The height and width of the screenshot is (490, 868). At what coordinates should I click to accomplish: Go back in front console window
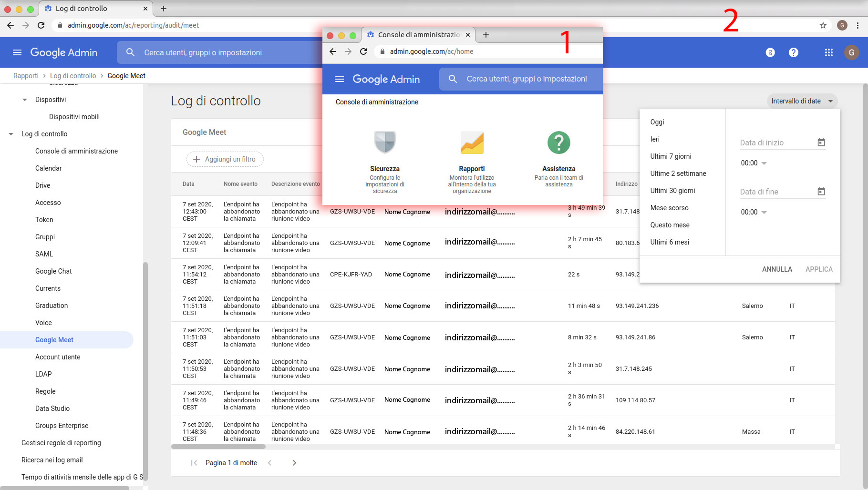click(x=333, y=51)
